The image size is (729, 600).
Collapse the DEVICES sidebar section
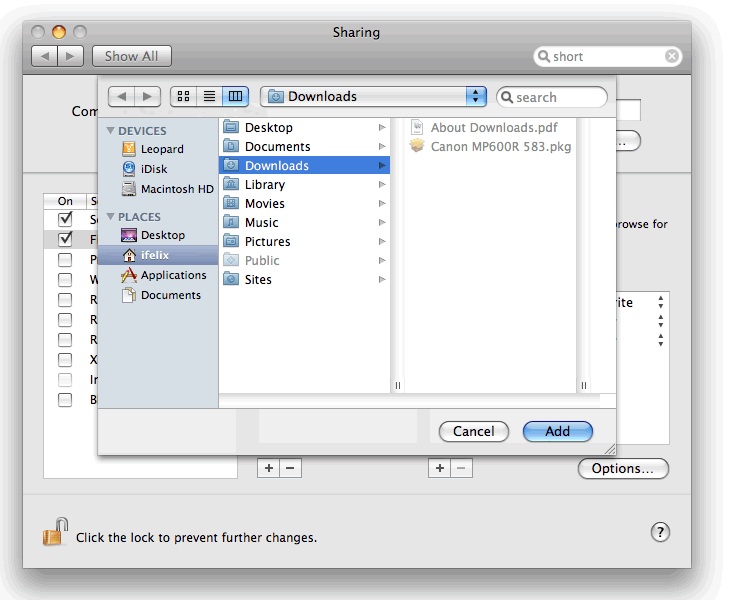110,131
